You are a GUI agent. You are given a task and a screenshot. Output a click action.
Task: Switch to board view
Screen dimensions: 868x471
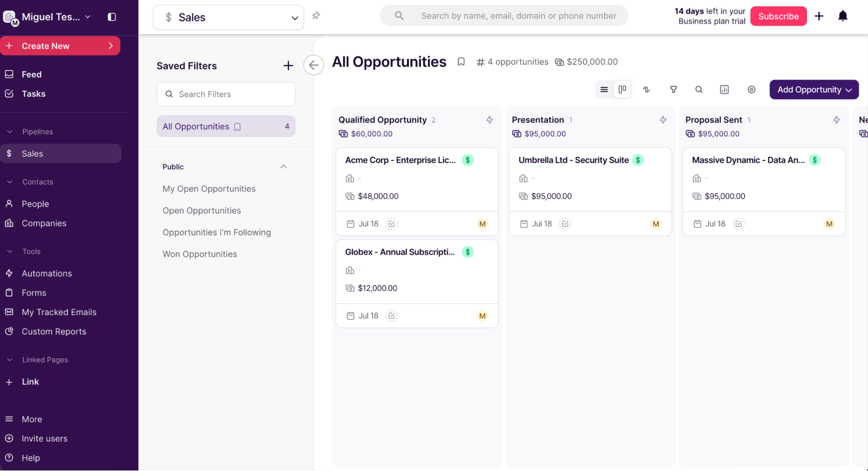point(622,90)
